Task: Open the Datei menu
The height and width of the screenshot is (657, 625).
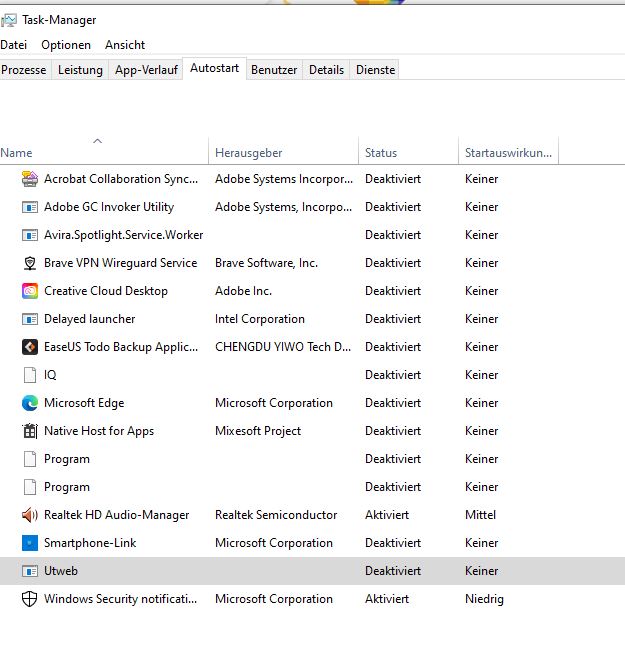Action: tap(13, 45)
